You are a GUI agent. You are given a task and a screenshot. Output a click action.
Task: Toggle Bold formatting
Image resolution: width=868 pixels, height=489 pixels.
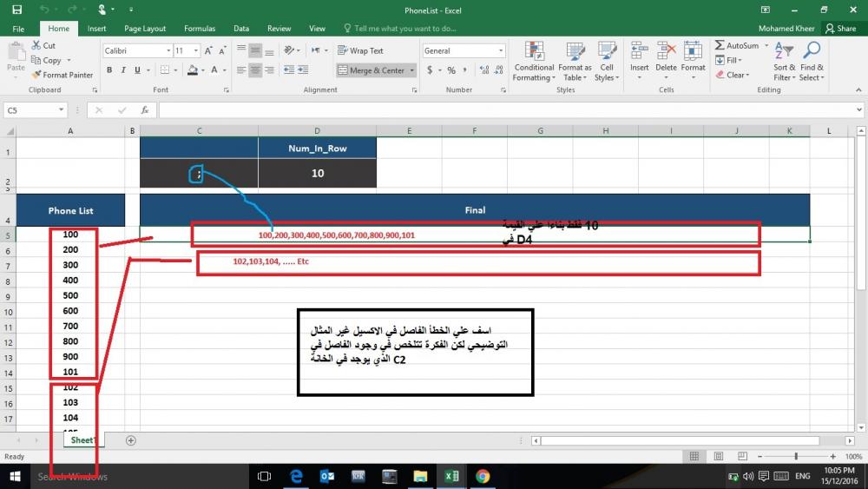109,69
